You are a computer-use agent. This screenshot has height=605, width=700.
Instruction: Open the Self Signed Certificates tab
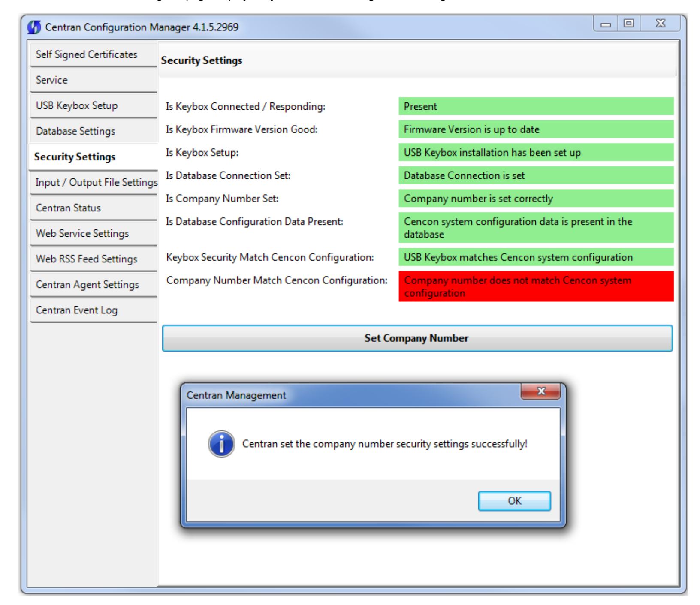pyautogui.click(x=94, y=54)
